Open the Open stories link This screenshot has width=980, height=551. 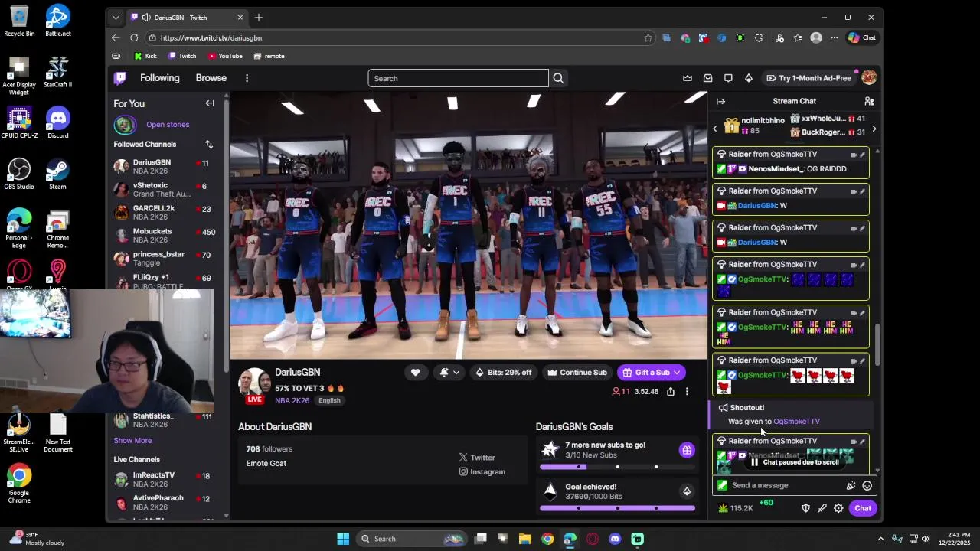tap(168, 124)
